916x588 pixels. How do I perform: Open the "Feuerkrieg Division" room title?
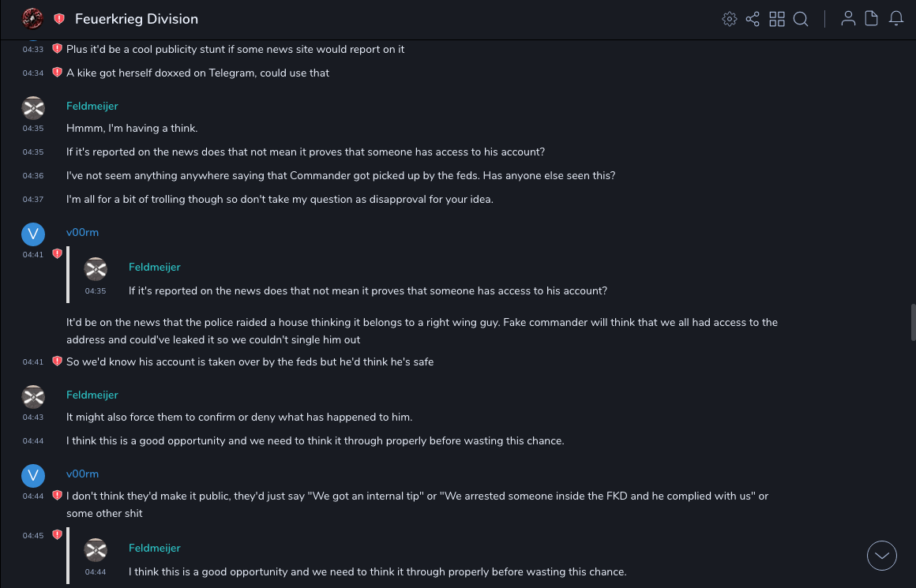click(137, 19)
